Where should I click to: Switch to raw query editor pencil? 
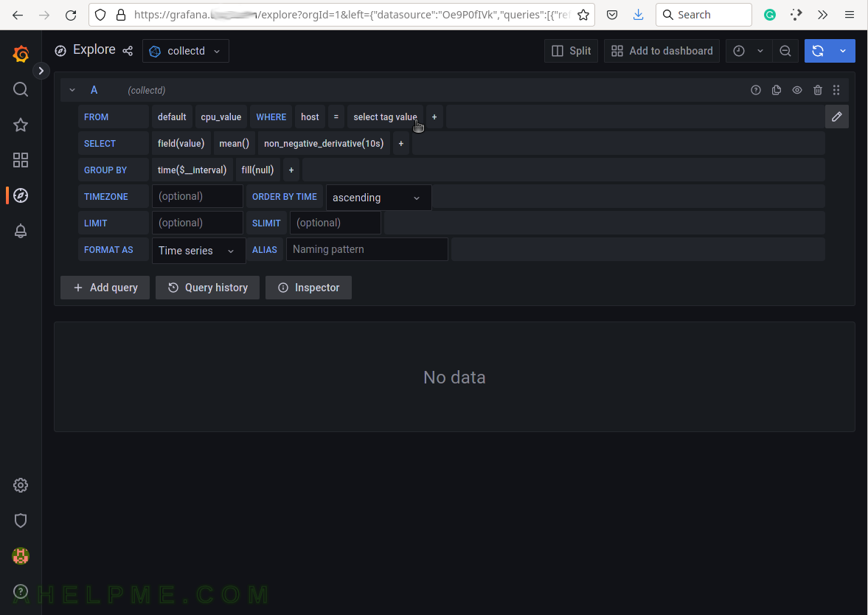click(836, 117)
